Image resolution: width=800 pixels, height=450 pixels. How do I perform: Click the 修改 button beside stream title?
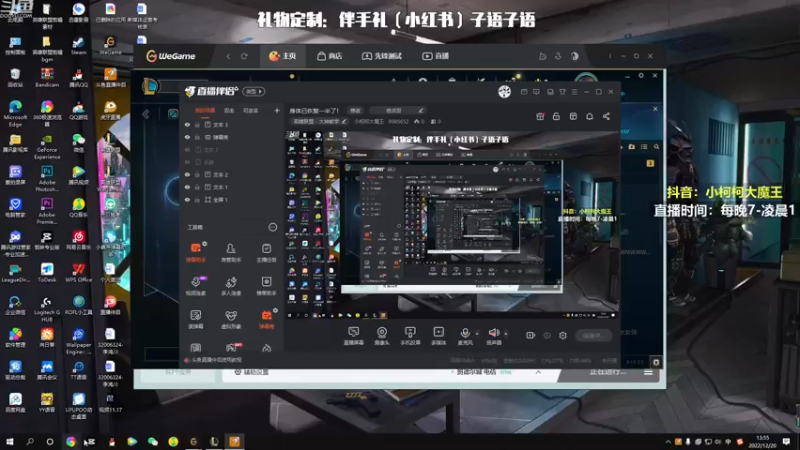click(355, 110)
